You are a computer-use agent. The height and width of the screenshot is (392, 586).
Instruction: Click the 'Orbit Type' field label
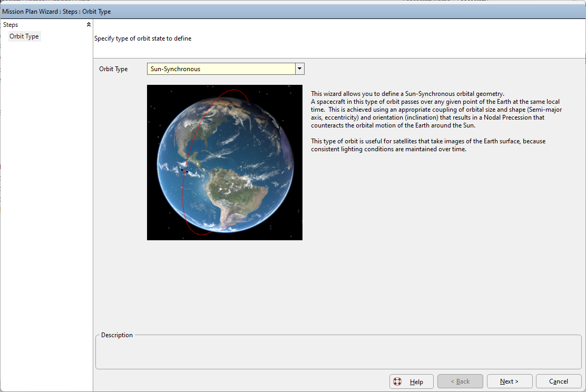[x=113, y=69]
